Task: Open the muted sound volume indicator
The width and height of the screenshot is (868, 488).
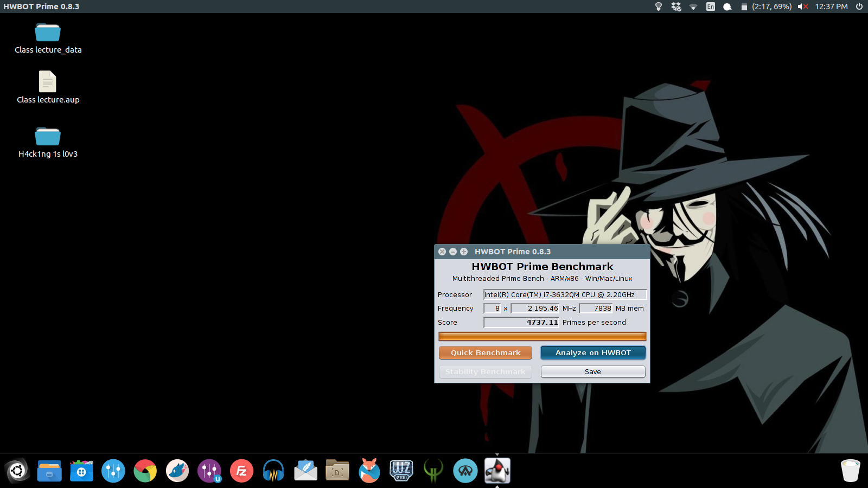Action: point(803,7)
